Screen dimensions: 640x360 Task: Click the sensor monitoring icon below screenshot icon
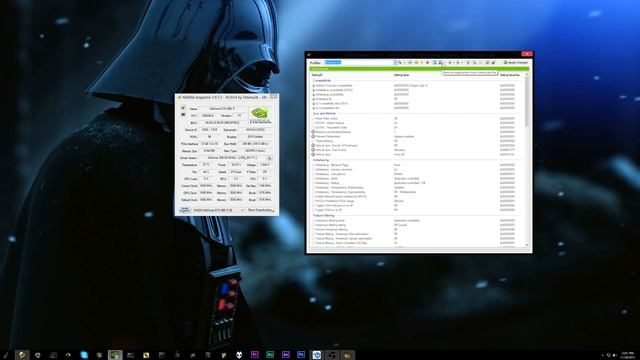pos(183,115)
